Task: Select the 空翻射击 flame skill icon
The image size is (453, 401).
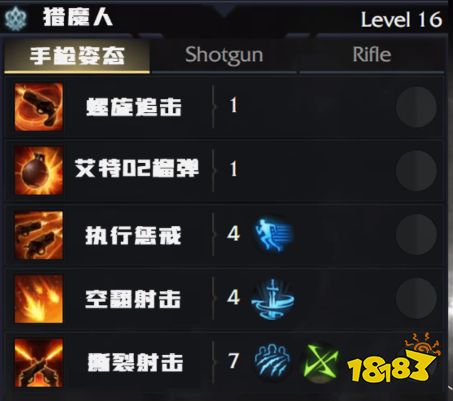Action: (x=39, y=299)
